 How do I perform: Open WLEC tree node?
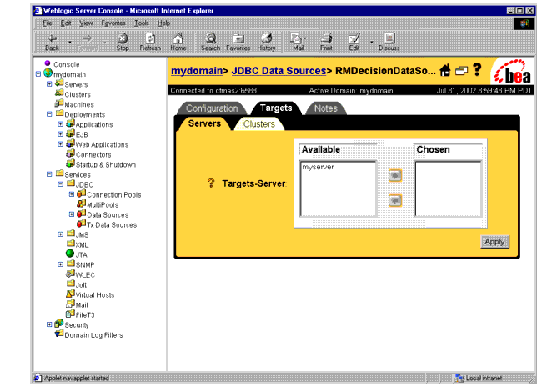coord(85,274)
